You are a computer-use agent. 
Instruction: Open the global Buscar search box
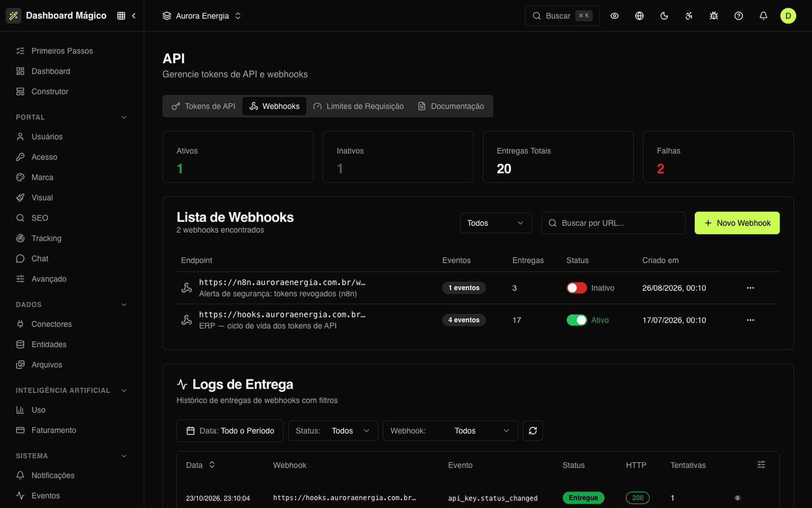(562, 16)
